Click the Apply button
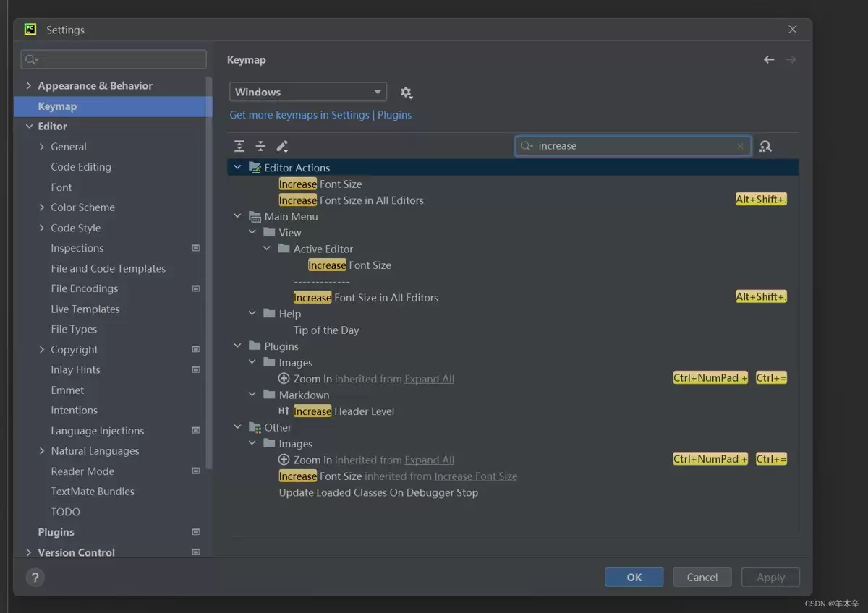 tap(770, 577)
